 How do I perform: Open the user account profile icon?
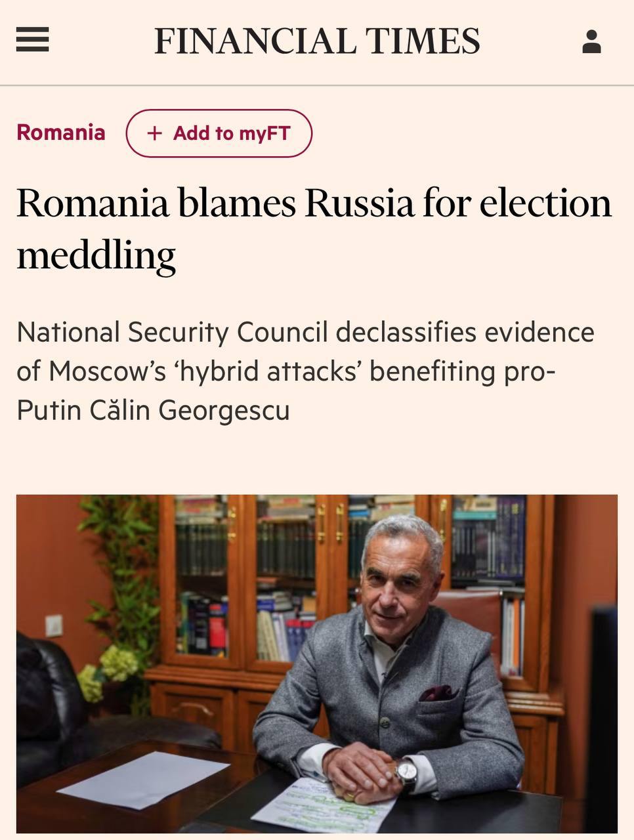coord(591,42)
